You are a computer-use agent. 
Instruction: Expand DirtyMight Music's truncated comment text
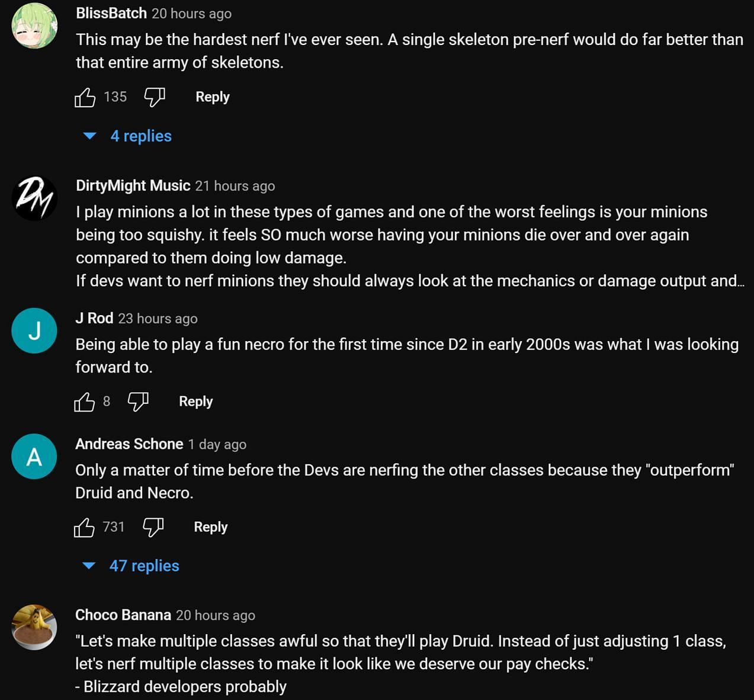740,282
